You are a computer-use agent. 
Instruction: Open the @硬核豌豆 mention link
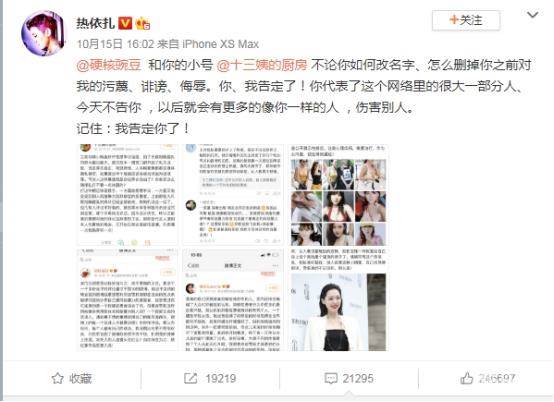coord(109,65)
